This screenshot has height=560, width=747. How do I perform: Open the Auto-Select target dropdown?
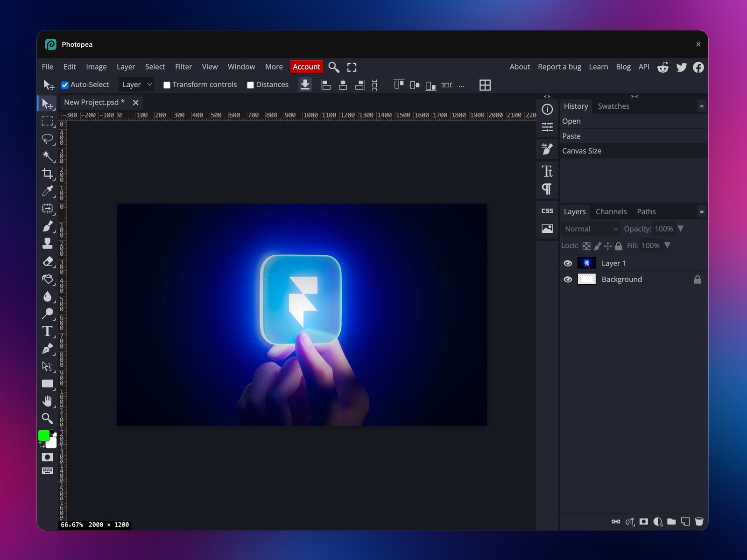click(x=136, y=84)
